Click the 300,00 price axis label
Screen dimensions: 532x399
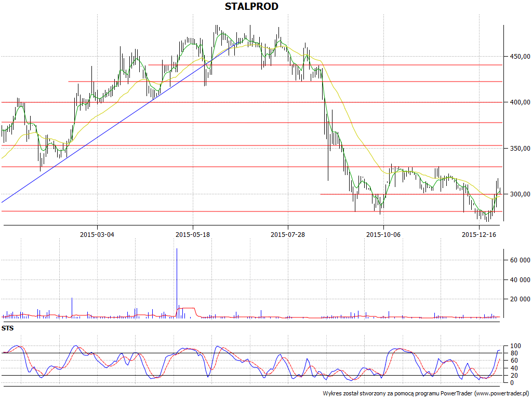(520, 194)
